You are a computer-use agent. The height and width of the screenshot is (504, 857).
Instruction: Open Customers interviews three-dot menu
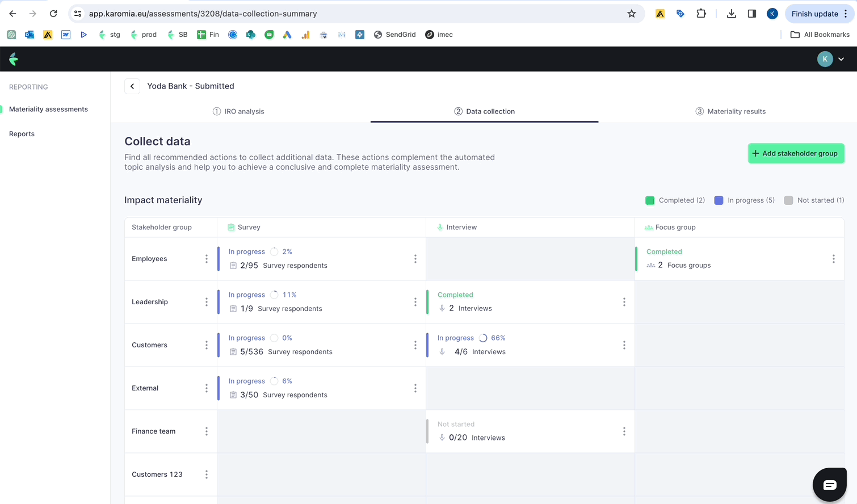pos(624,345)
